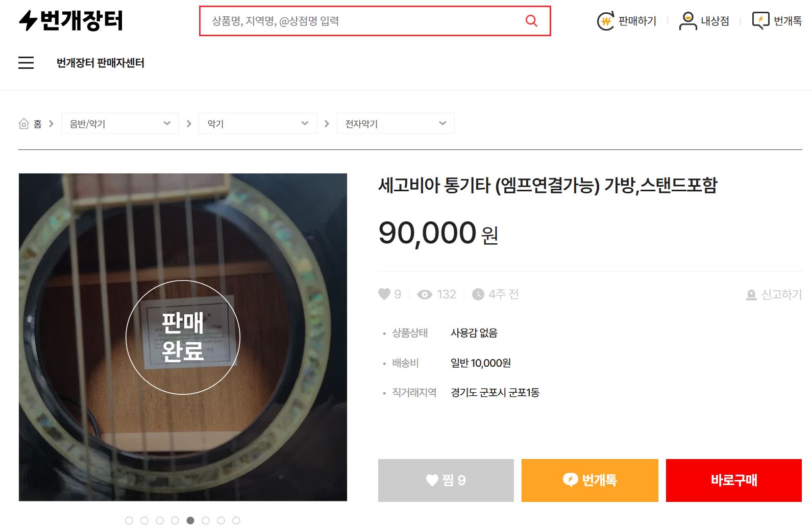The image size is (812, 532).
Task: Open the 악기 subcategory dropdown
Action: (x=258, y=123)
